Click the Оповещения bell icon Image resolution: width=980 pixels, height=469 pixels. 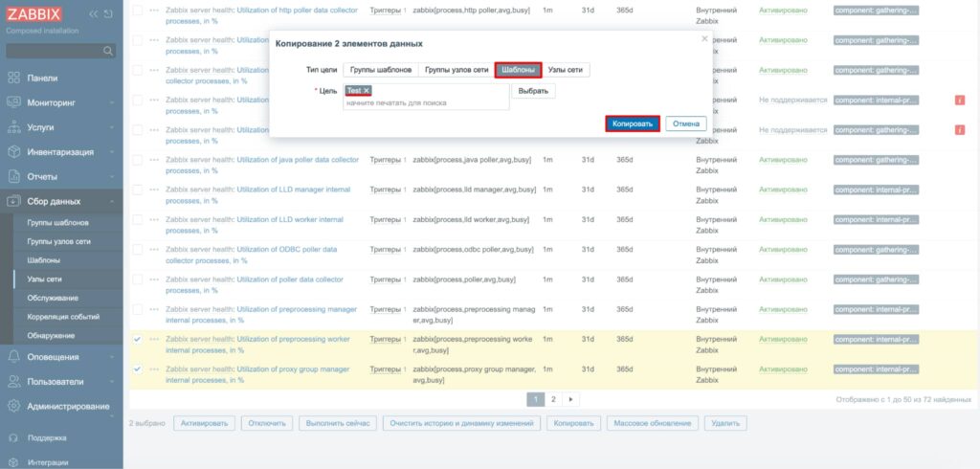[x=13, y=357]
